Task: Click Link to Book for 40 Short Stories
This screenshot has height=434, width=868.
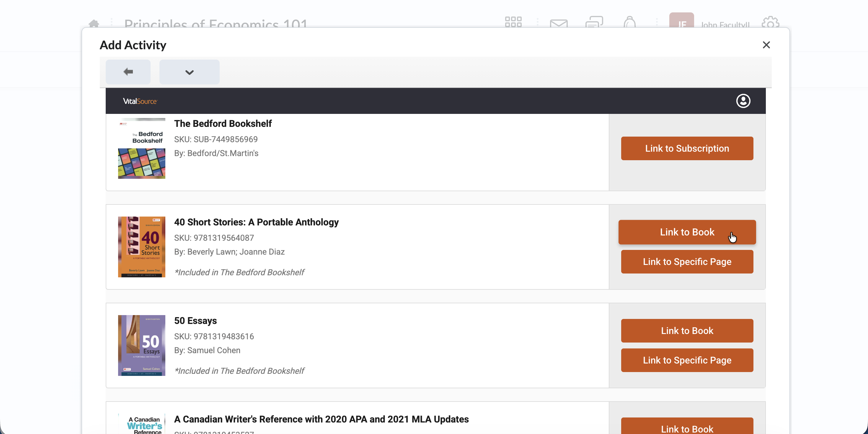Action: tap(687, 232)
